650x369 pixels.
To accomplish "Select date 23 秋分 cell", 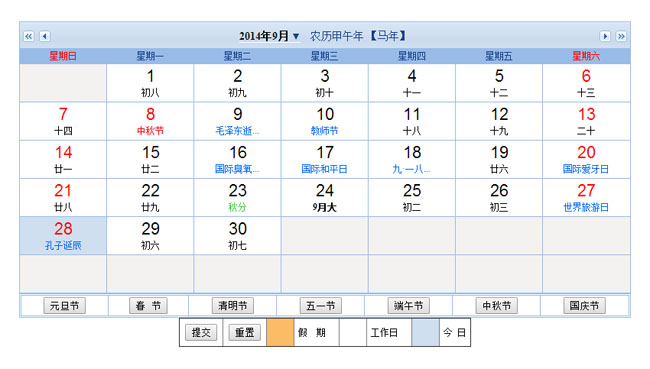I will click(x=238, y=198).
